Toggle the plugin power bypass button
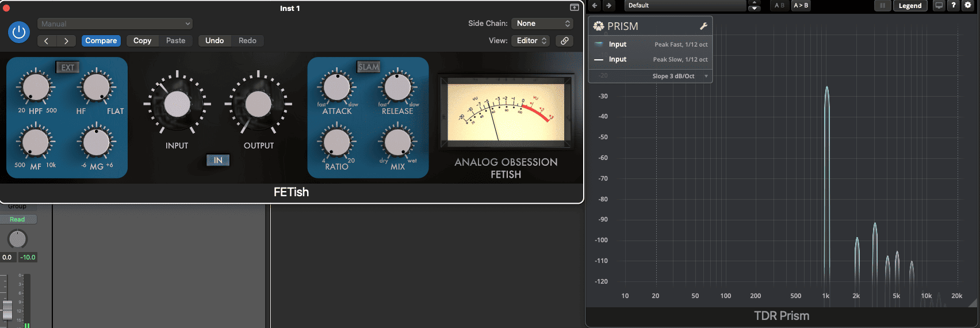980x328 pixels. pyautogui.click(x=19, y=32)
